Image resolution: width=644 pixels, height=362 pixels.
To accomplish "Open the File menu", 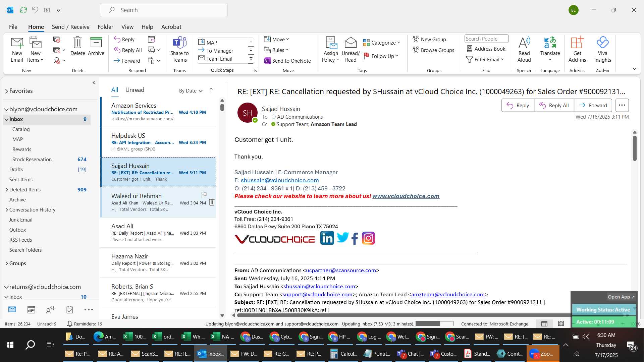I will click(13, 27).
